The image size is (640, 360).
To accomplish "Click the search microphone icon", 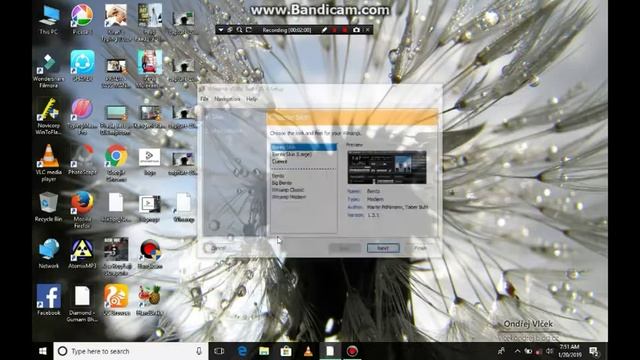I will [x=199, y=351].
